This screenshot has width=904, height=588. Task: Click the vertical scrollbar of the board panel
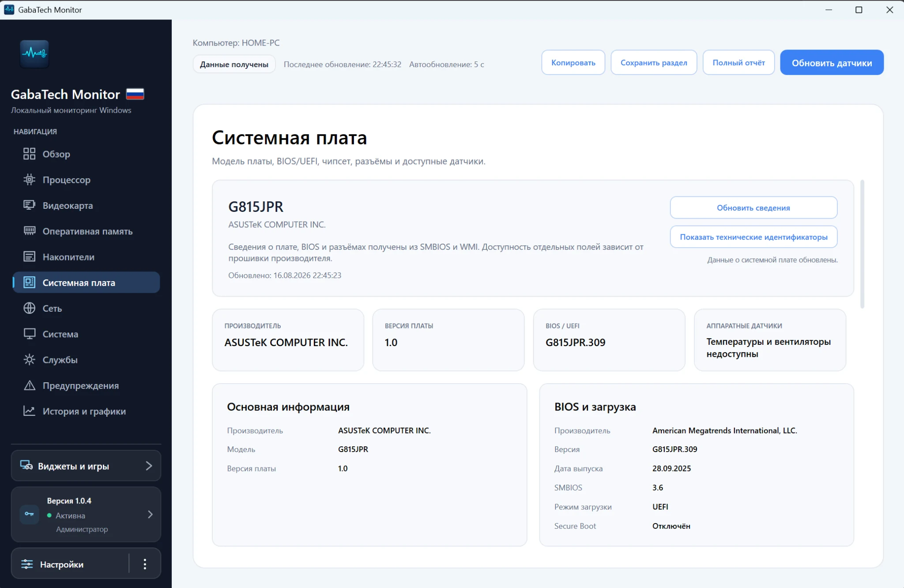(x=862, y=244)
